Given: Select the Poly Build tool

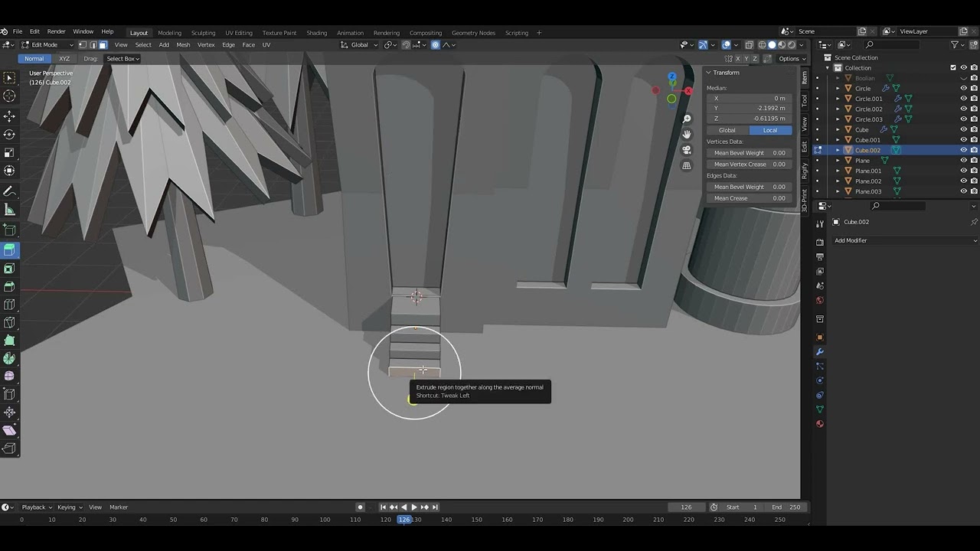Looking at the screenshot, I should [x=9, y=341].
